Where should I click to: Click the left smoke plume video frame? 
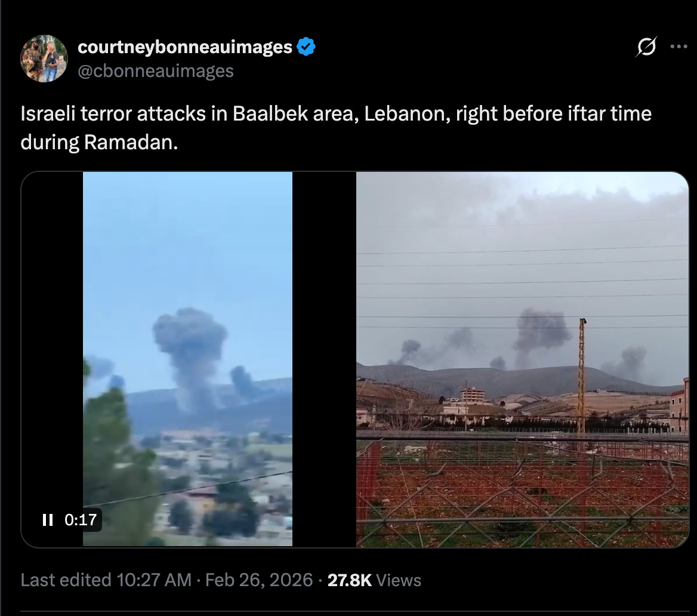(187, 359)
